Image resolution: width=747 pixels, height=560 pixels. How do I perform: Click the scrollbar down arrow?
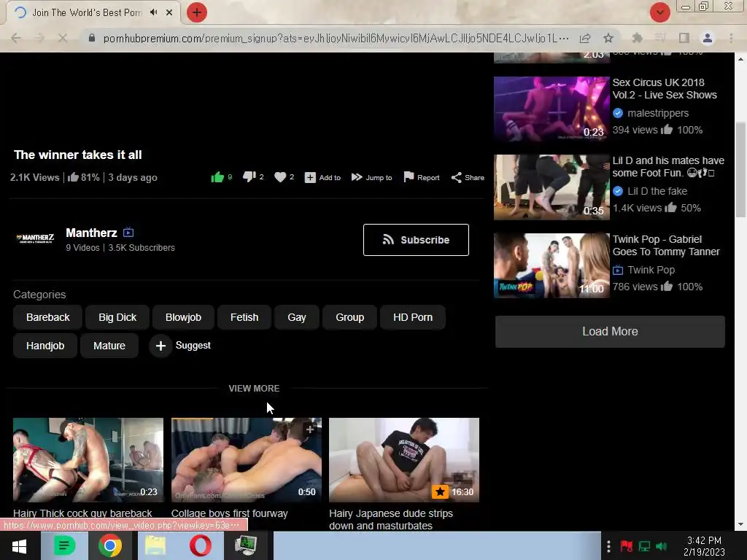click(740, 524)
